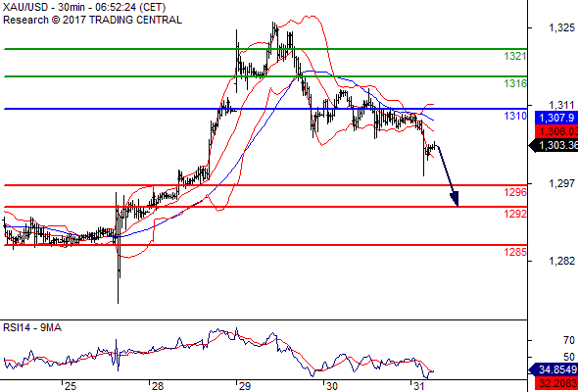Click the XAU/USD 30min chart title
The width and height of the screenshot is (578, 392).
click(x=84, y=7)
